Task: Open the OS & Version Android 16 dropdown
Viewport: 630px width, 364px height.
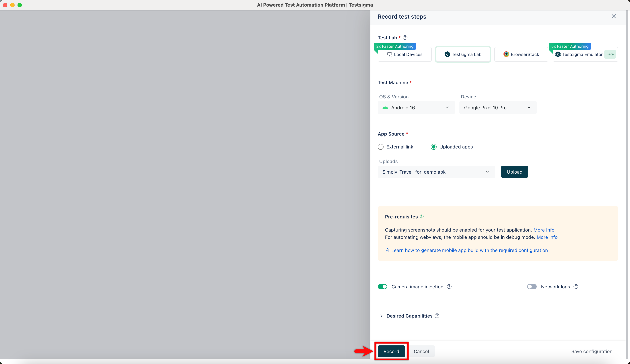Action: 416,107
